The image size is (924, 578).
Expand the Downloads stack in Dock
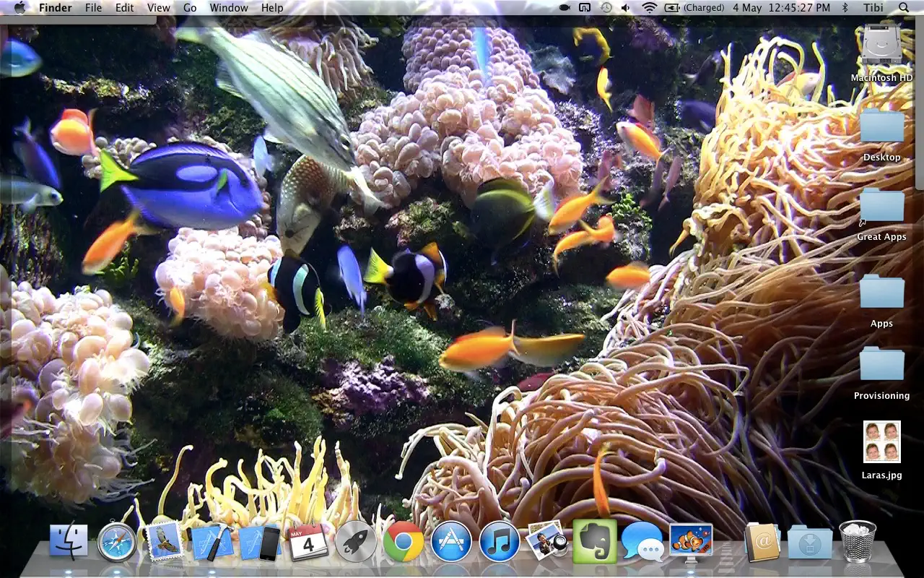809,542
